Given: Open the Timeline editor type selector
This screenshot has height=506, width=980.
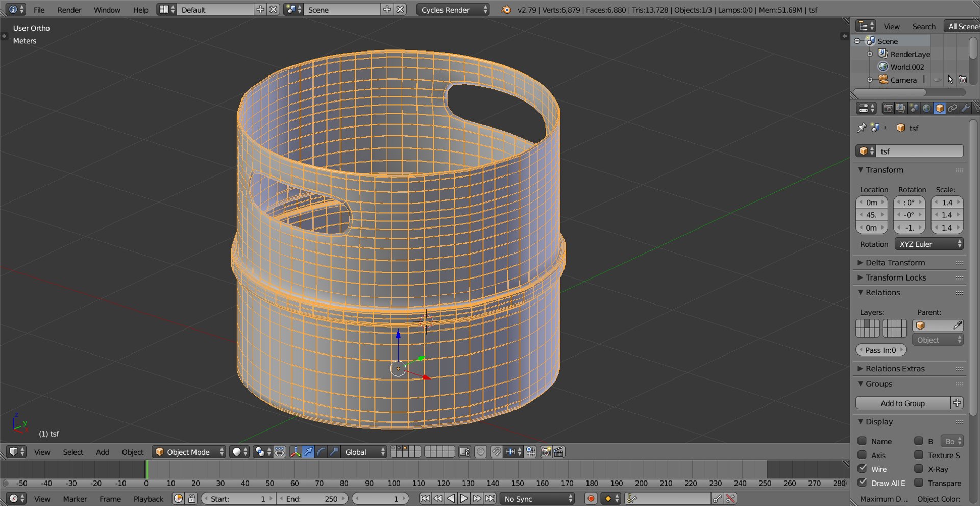Looking at the screenshot, I should tap(16, 498).
